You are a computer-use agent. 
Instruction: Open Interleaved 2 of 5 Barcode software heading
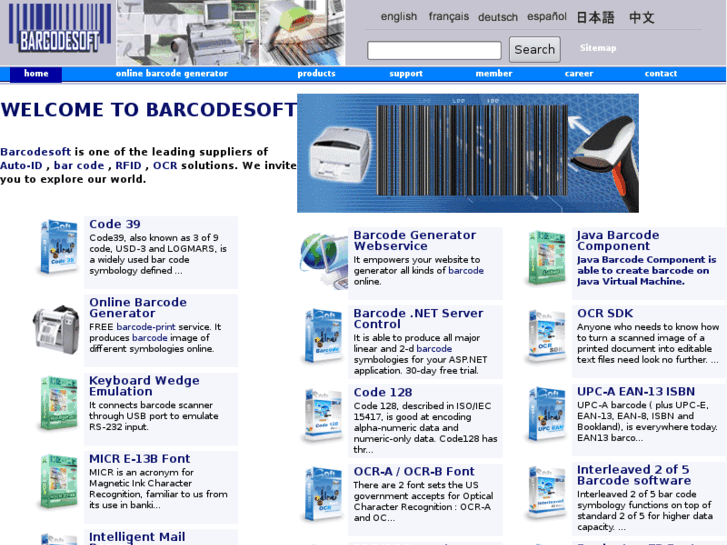tap(634, 475)
